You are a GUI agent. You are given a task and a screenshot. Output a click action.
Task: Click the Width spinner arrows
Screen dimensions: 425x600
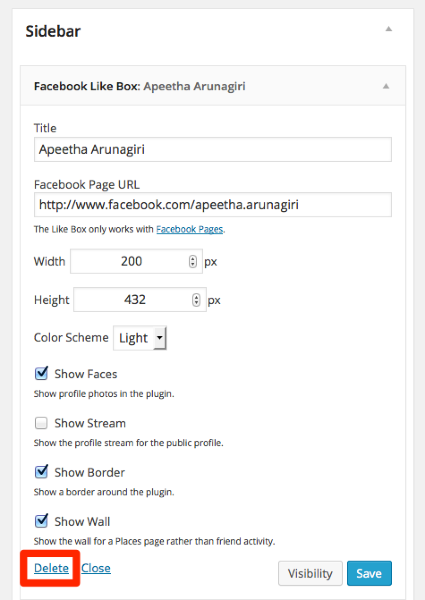[x=193, y=261]
